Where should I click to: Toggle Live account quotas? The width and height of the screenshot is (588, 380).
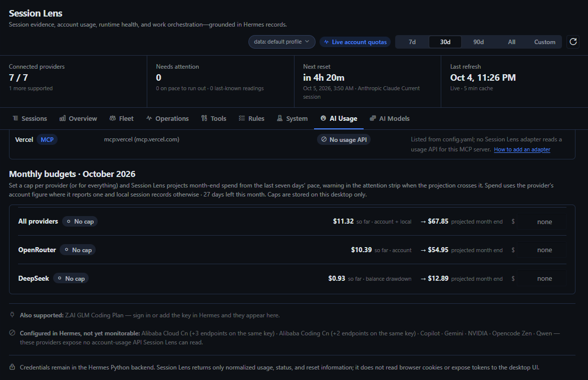pyautogui.click(x=355, y=42)
